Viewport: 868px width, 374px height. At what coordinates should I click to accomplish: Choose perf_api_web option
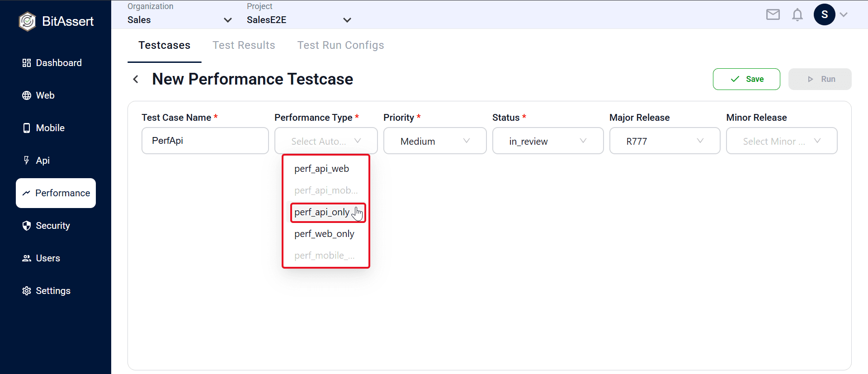pyautogui.click(x=326, y=169)
